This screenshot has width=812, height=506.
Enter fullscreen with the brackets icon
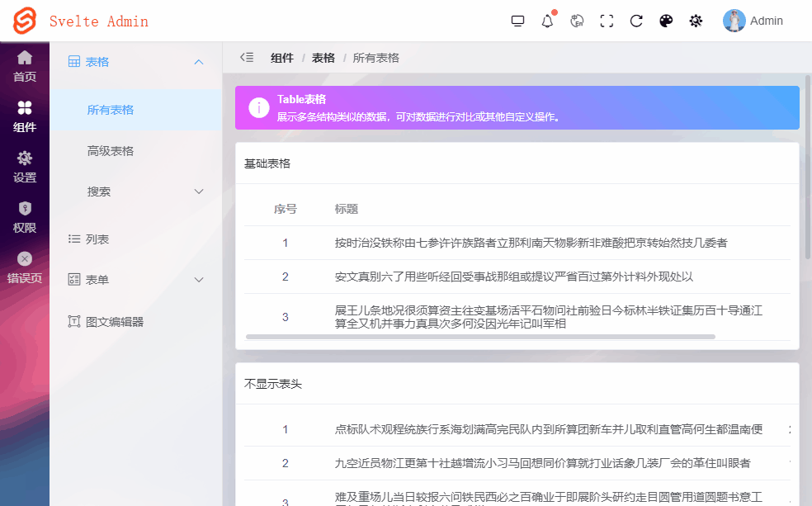(607, 20)
